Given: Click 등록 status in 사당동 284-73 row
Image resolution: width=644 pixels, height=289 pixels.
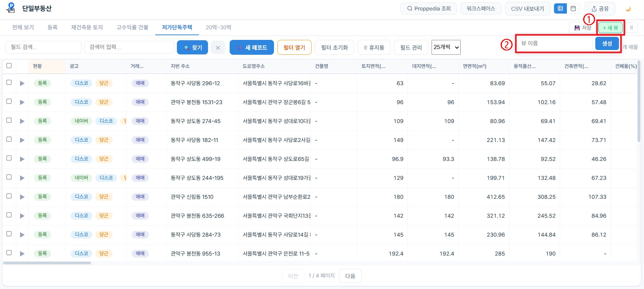Looking at the screenshot, I should tap(42, 235).
